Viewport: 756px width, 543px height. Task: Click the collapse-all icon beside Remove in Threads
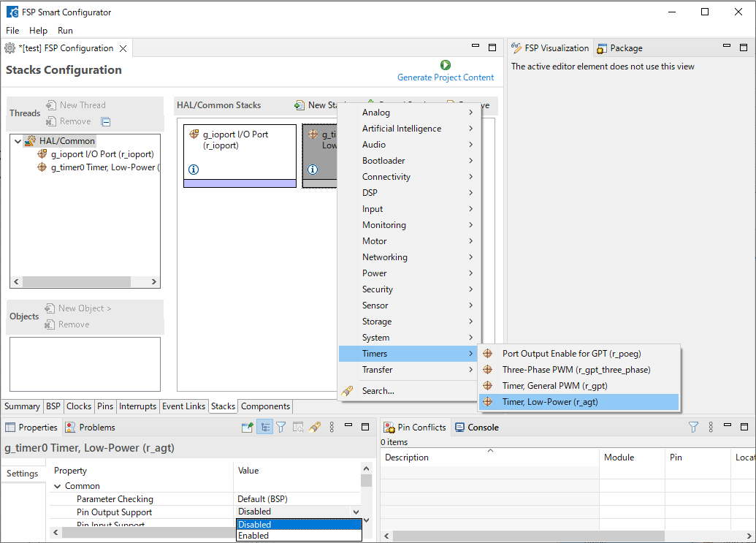pyautogui.click(x=106, y=121)
